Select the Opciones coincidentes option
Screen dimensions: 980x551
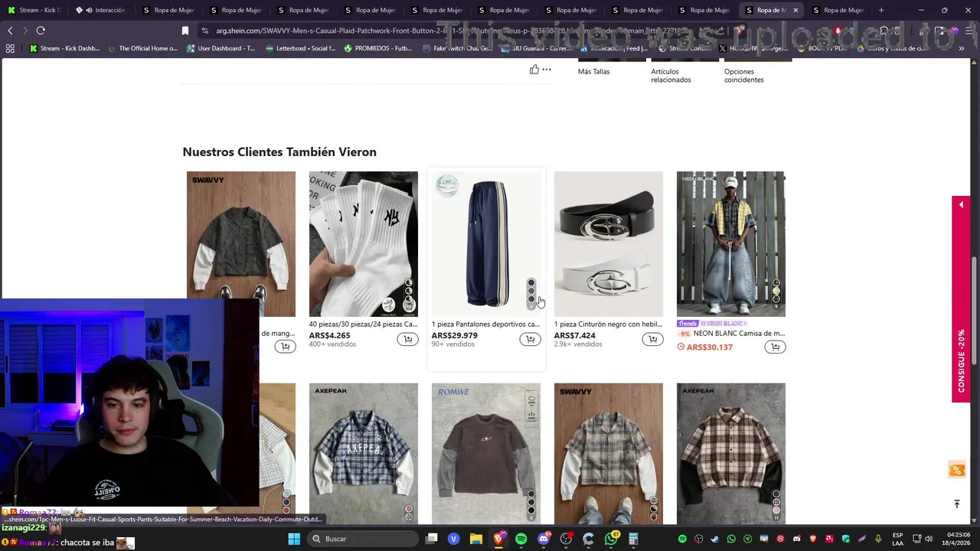pyautogui.click(x=744, y=76)
